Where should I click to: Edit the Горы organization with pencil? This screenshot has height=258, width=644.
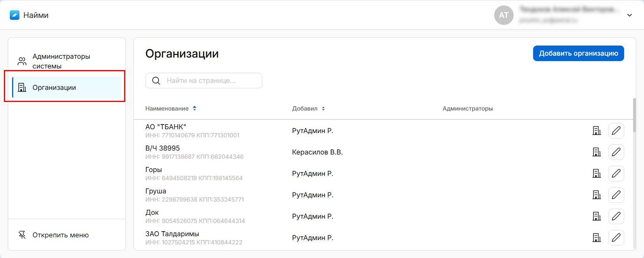click(616, 174)
